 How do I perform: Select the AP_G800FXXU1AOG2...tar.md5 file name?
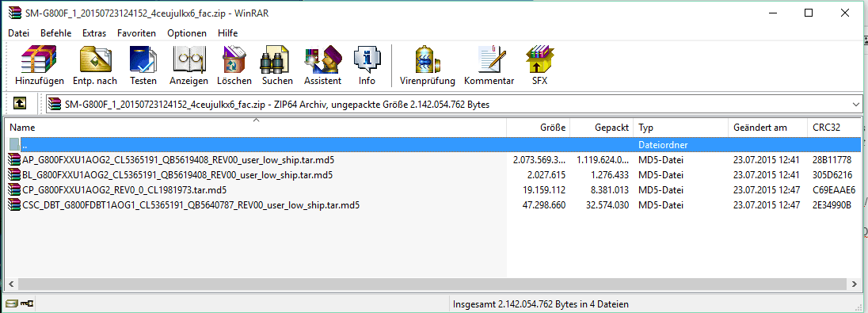tap(178, 160)
